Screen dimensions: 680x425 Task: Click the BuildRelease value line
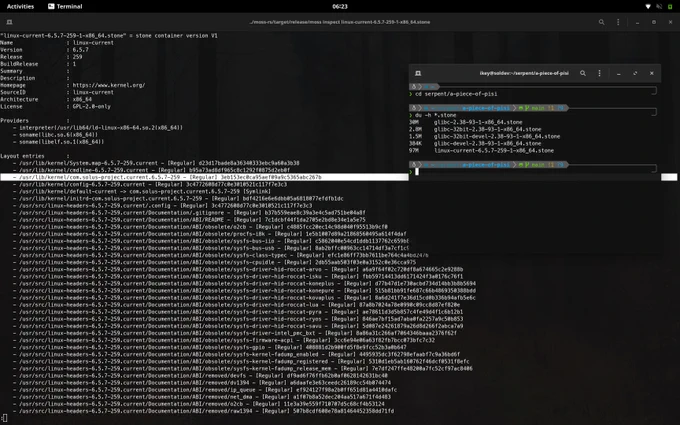38,64
